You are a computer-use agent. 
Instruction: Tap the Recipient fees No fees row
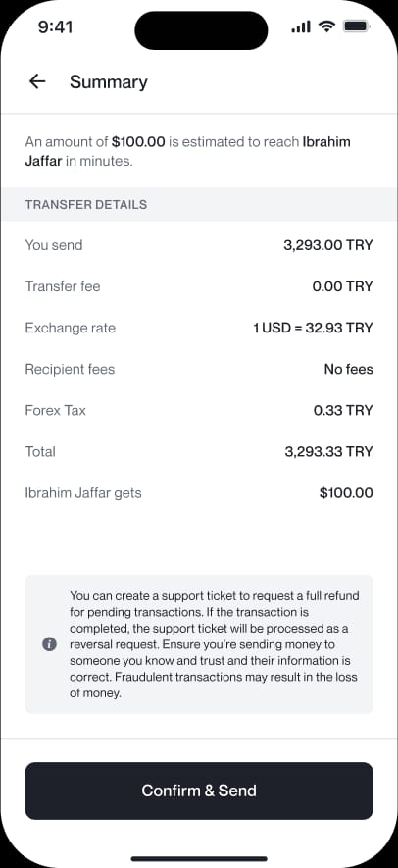199,369
